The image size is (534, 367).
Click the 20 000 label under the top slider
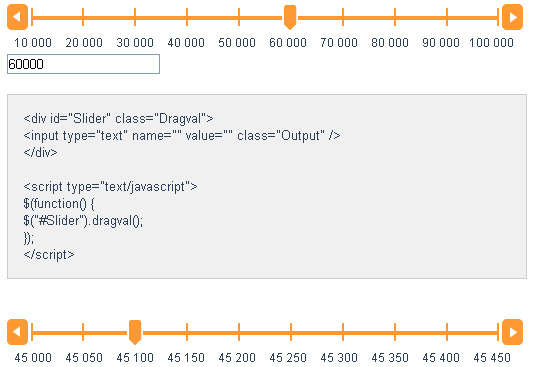(x=84, y=43)
